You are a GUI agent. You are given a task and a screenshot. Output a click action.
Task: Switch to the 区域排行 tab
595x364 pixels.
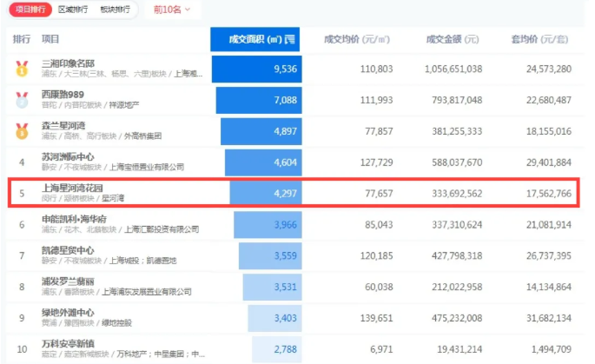click(x=73, y=9)
